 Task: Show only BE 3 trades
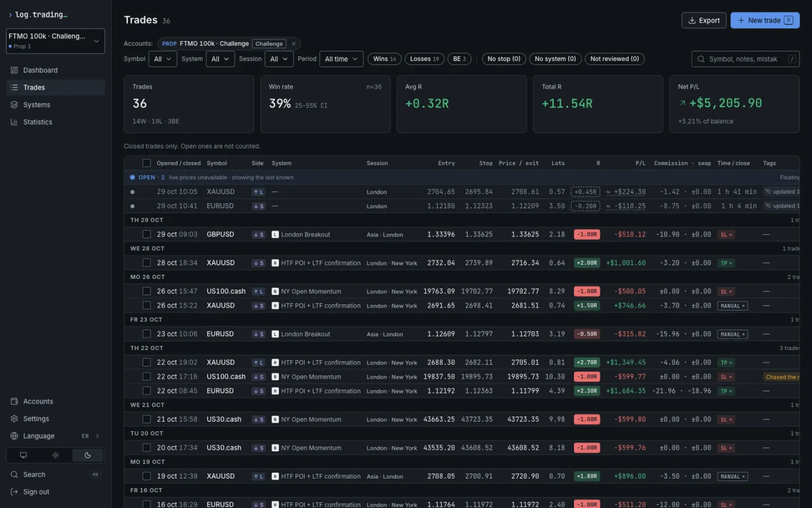point(460,59)
